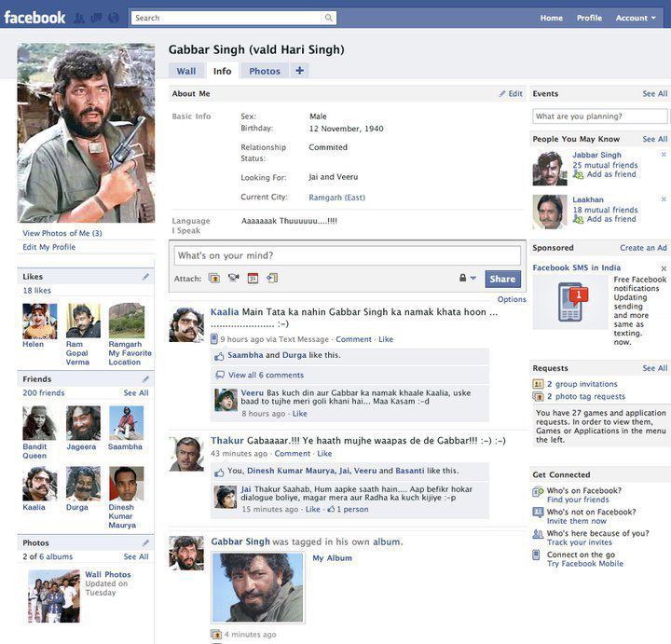This screenshot has width=671, height=644.
Task: Click the friend requests icon in top bar
Action: tap(79, 18)
